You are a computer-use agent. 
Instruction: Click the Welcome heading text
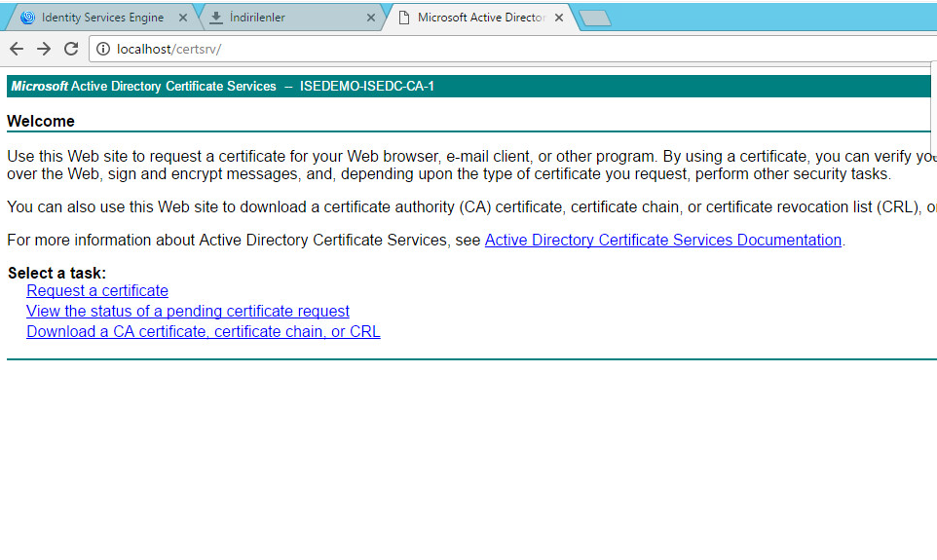[x=41, y=122]
